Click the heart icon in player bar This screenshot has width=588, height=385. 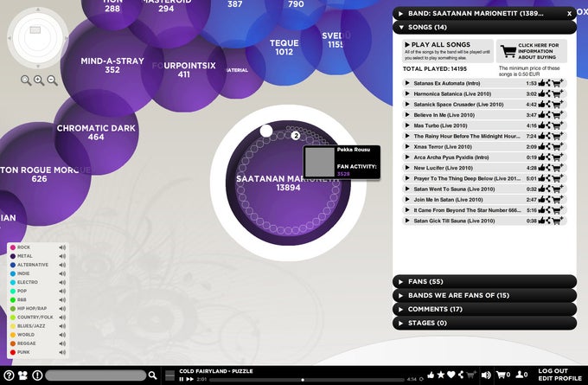(x=451, y=375)
